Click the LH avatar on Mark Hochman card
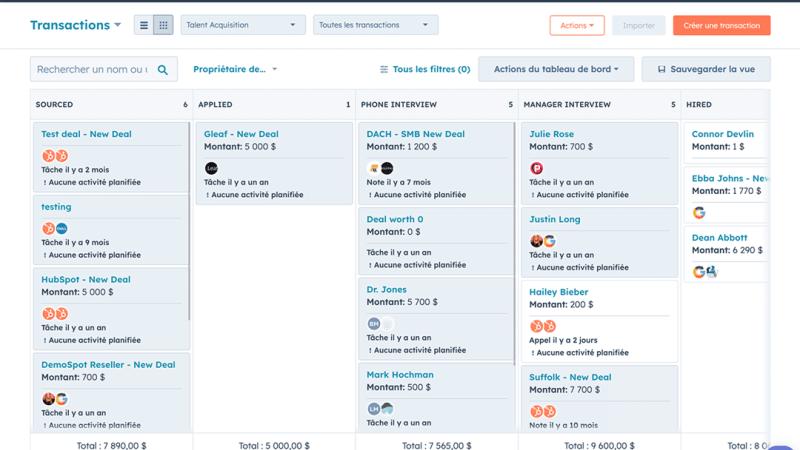This screenshot has height=450, width=800. pyautogui.click(x=374, y=409)
